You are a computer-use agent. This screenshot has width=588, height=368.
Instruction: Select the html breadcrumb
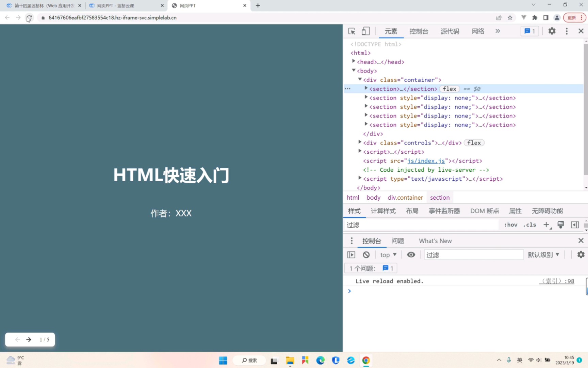click(353, 198)
